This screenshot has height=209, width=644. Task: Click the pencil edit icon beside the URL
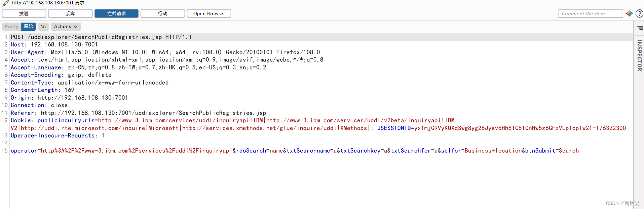(x=6, y=3)
